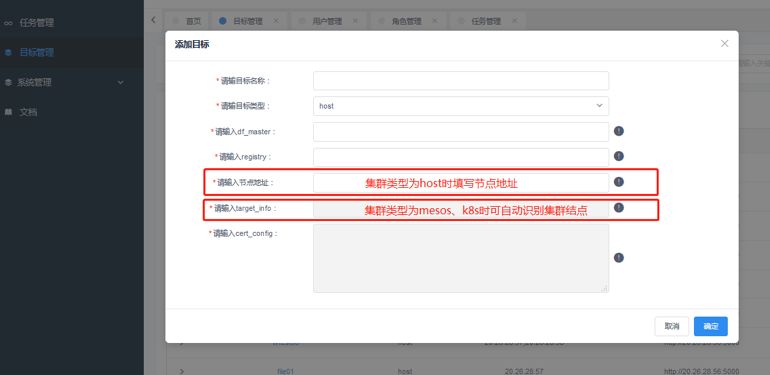This screenshot has width=770, height=375.
Task: Close the 用户管理 tab
Action: pos(355,21)
